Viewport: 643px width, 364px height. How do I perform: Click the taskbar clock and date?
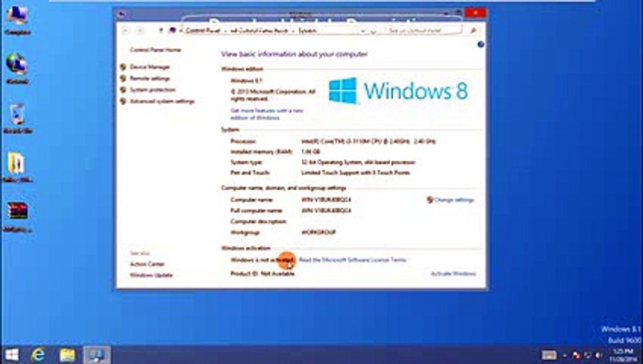pos(622,354)
